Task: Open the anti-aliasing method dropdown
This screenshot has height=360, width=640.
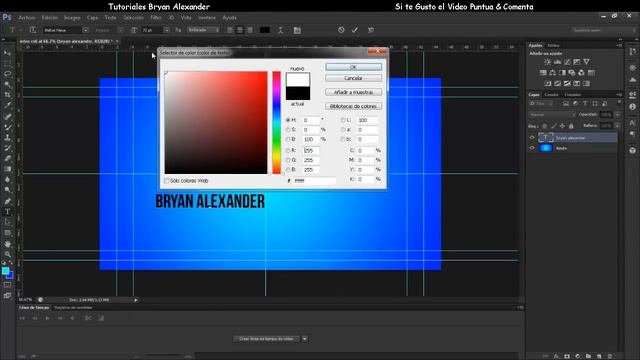Action: [x=203, y=30]
